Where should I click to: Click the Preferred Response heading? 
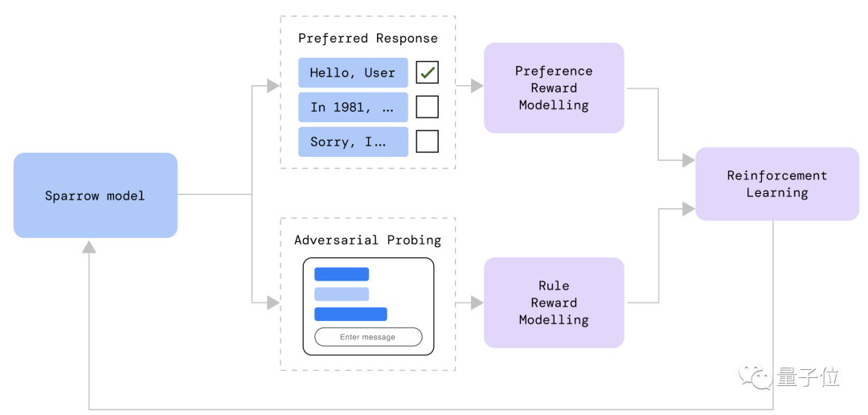point(368,38)
